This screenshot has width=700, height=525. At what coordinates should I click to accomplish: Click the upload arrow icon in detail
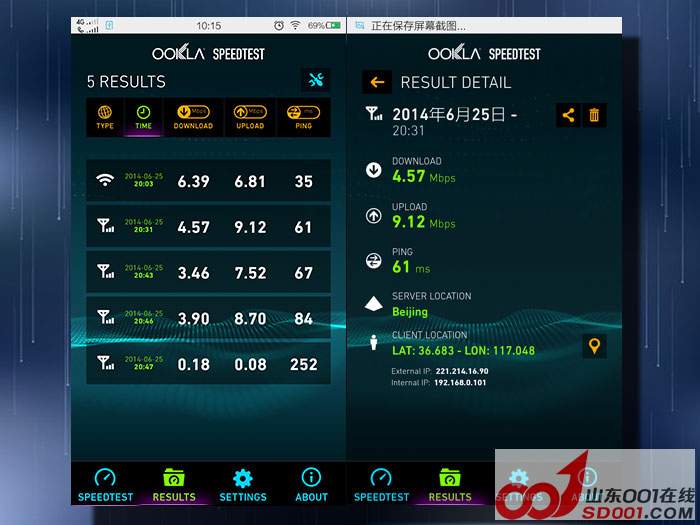point(374,216)
